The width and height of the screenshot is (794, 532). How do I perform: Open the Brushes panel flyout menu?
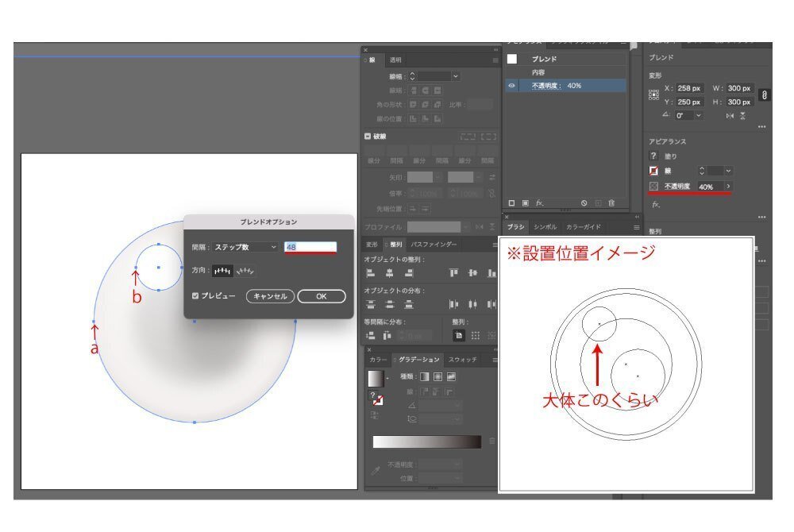[x=637, y=227]
